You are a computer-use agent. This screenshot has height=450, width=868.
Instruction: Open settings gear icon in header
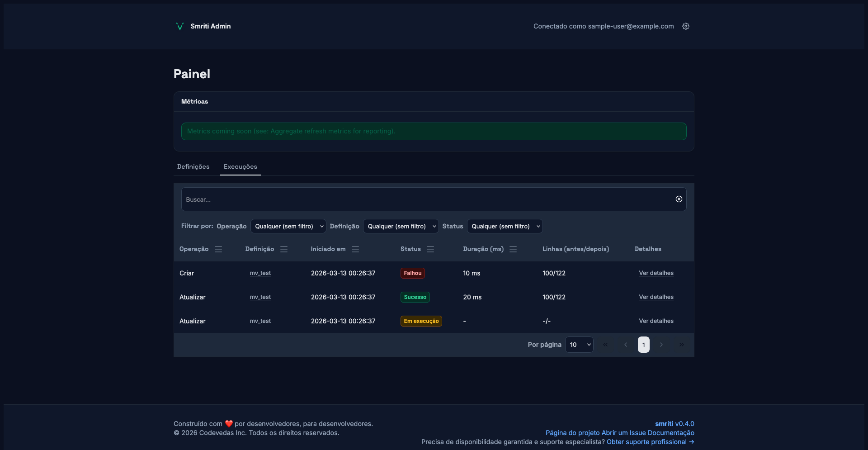(686, 26)
